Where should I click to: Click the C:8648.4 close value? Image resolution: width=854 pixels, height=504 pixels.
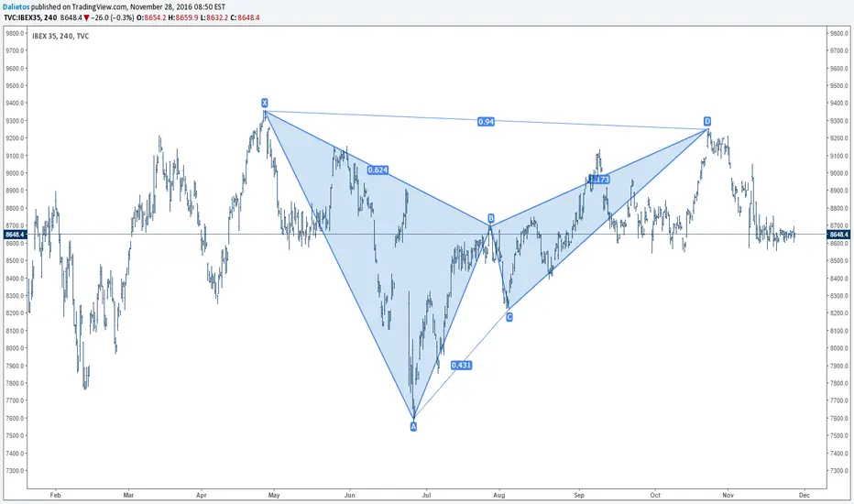(x=245, y=17)
